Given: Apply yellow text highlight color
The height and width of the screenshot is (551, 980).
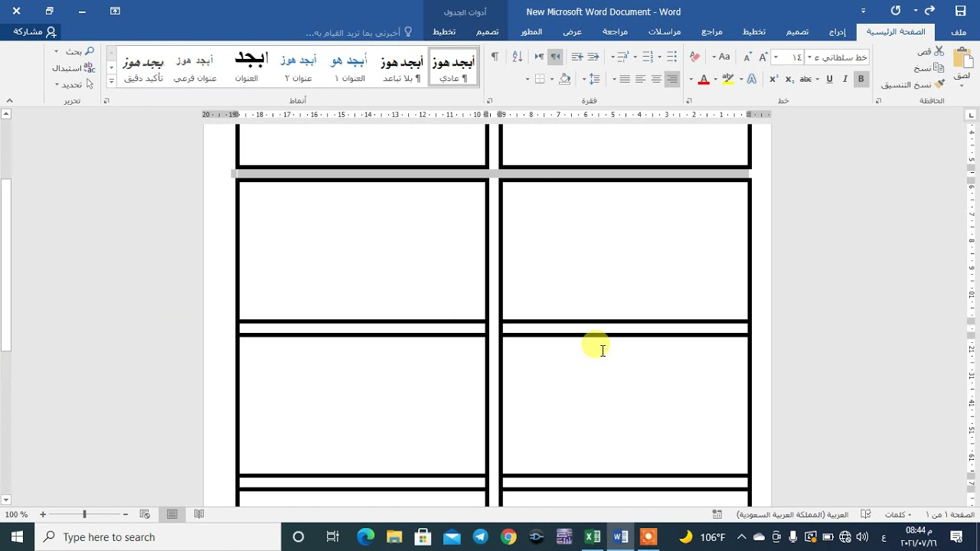Looking at the screenshot, I should click(727, 79).
